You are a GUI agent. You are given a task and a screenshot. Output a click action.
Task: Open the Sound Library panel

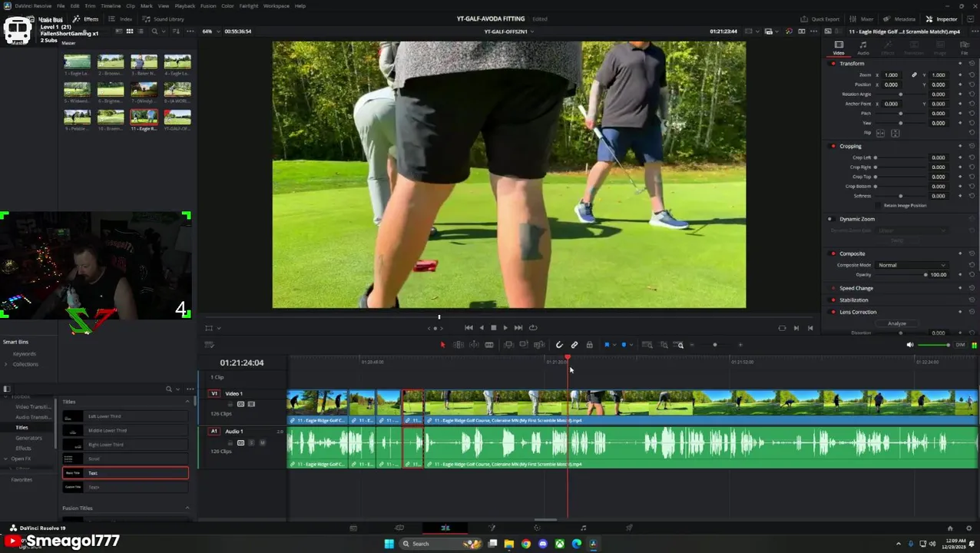[164, 18]
